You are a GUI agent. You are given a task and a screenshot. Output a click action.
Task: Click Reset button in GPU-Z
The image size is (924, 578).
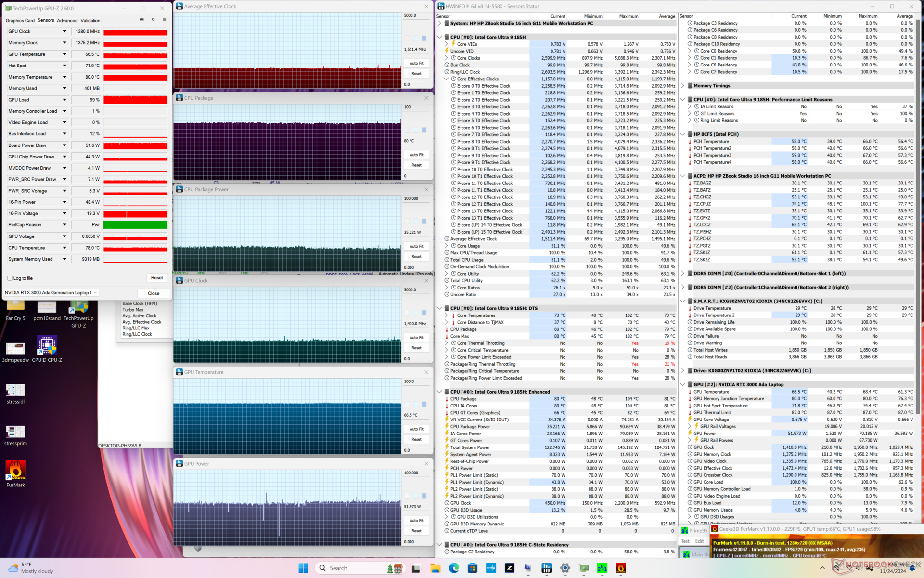coord(156,278)
